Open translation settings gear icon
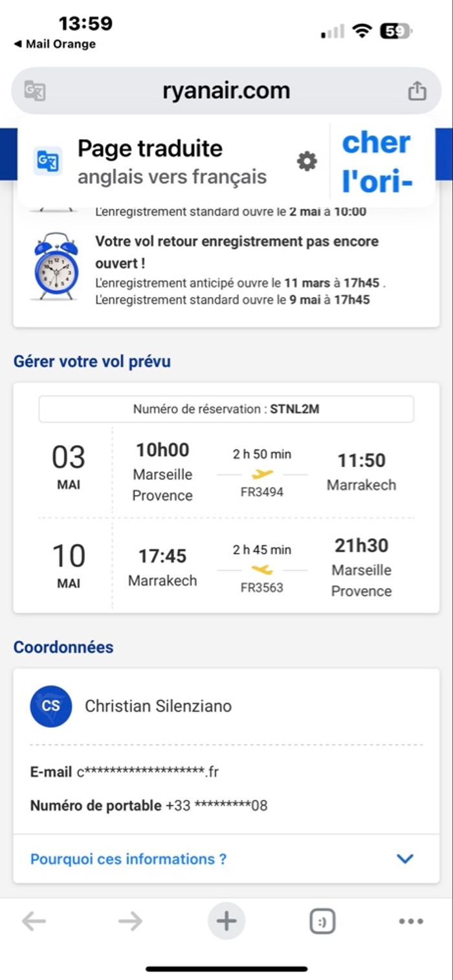453x980 pixels. click(307, 161)
